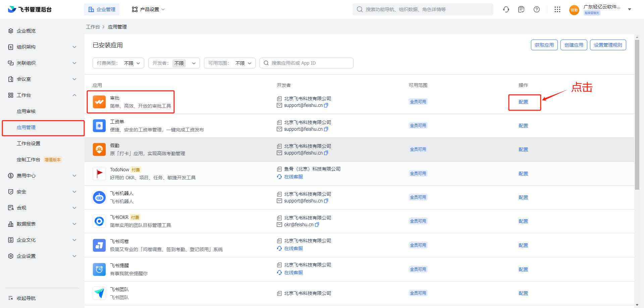Click the 费用中心 coin icon

coord(11,176)
